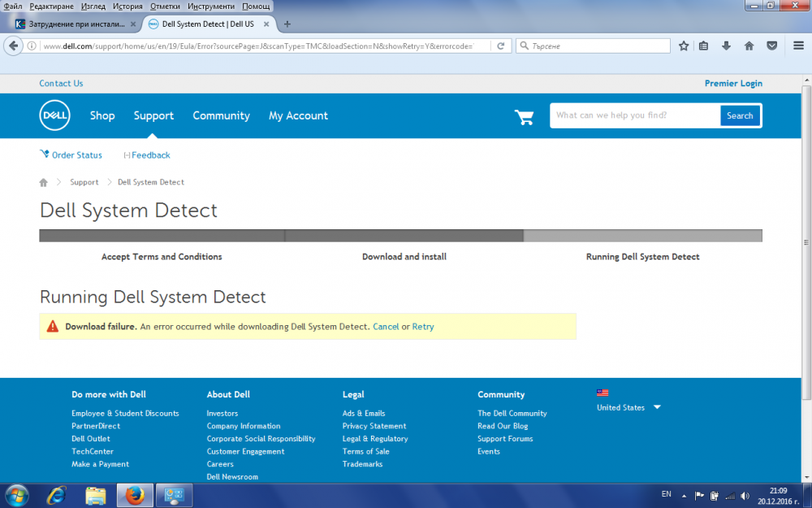The width and height of the screenshot is (812, 508).
Task: Open the Инструменти menu
Action: pos(211,7)
